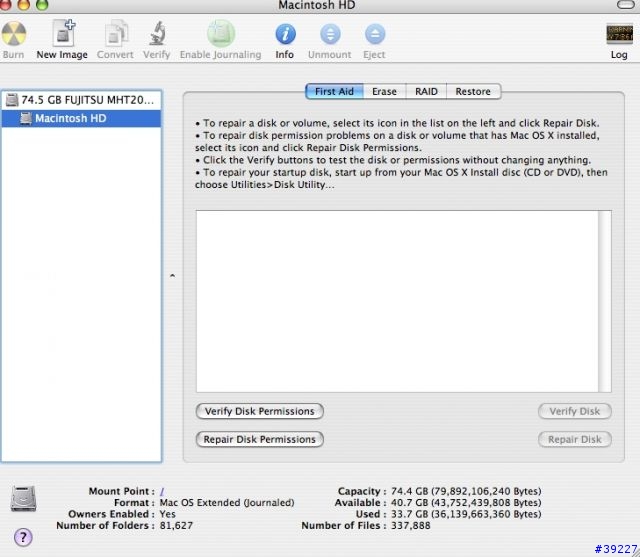Click the Available value 40.7 GB

(466, 503)
